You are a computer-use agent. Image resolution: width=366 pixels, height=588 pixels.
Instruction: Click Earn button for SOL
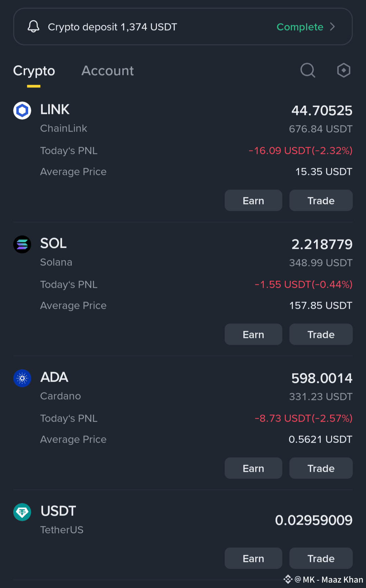[253, 334]
